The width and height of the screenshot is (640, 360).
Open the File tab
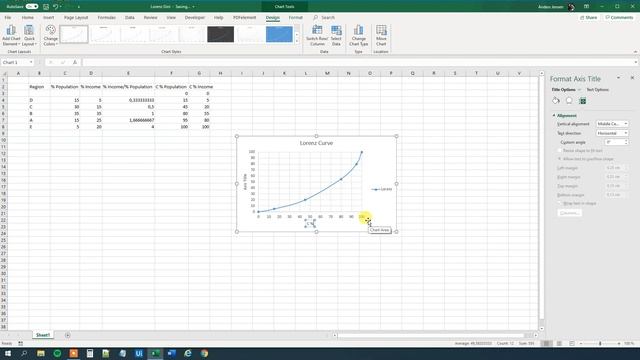click(x=8, y=18)
